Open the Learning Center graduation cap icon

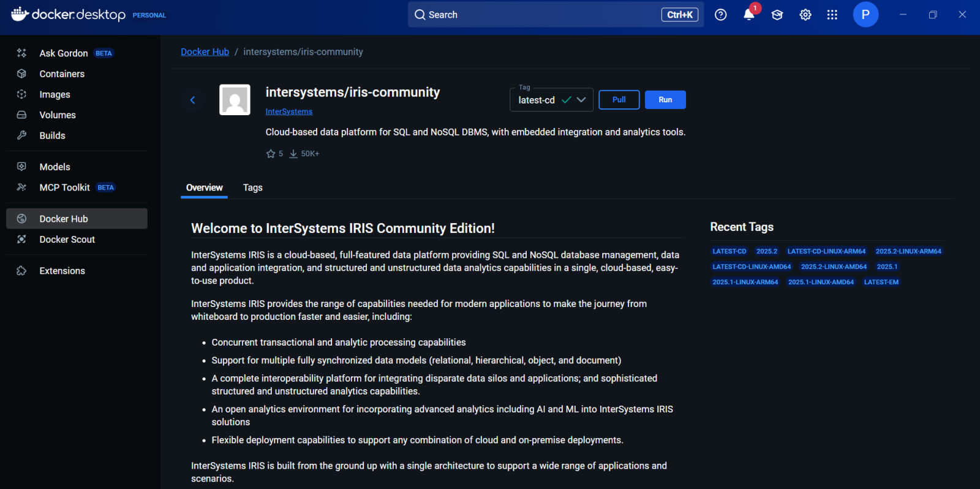[777, 15]
